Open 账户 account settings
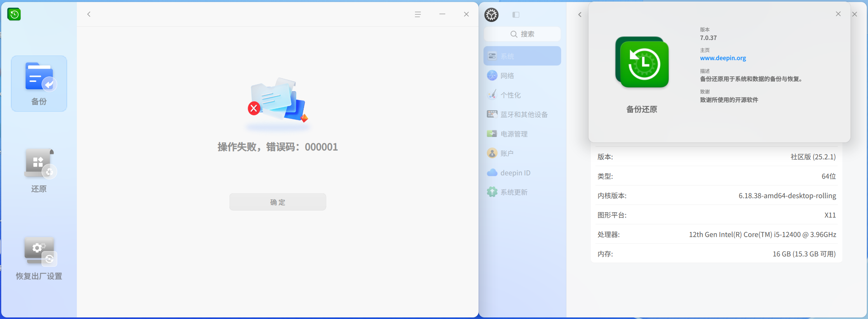Screen dimensions: 868x319 (522, 153)
